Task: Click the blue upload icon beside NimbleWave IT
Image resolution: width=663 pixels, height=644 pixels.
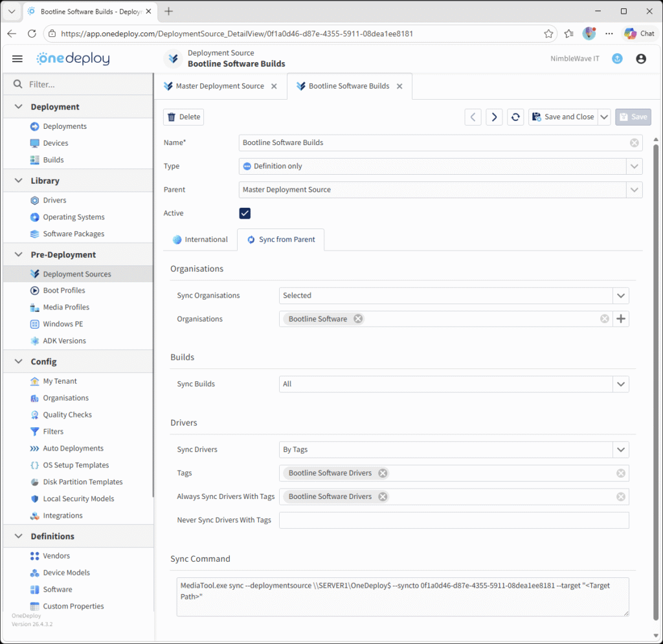Action: point(617,59)
